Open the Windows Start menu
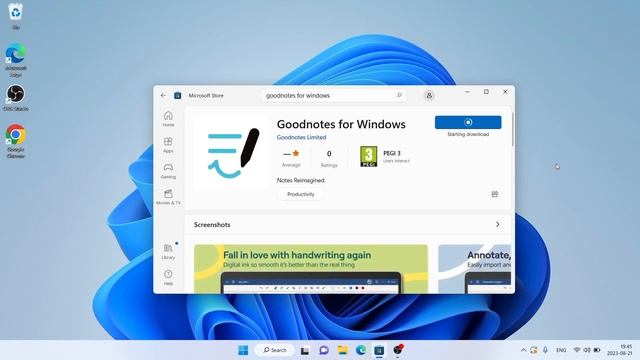The width and height of the screenshot is (640, 360). pos(243,350)
